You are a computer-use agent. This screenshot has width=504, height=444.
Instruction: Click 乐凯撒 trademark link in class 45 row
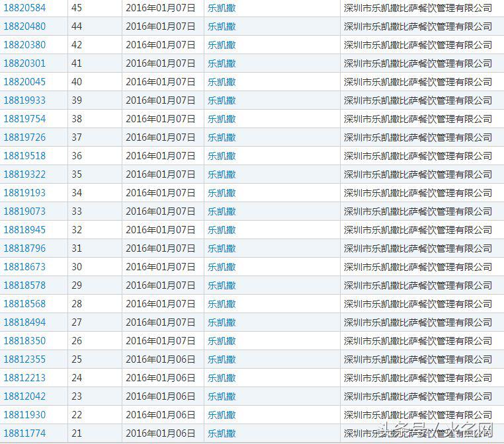pyautogui.click(x=222, y=8)
